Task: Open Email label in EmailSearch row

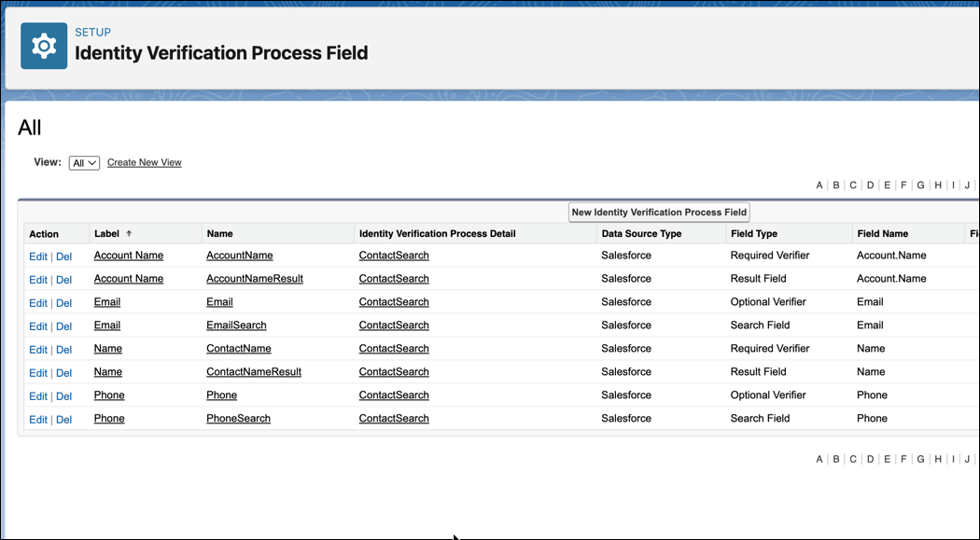Action: [x=107, y=325]
